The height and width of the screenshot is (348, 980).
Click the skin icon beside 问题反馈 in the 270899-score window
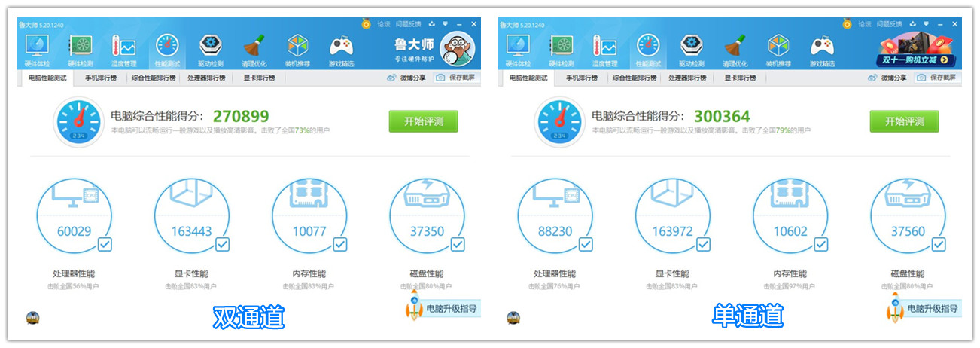coord(434,24)
